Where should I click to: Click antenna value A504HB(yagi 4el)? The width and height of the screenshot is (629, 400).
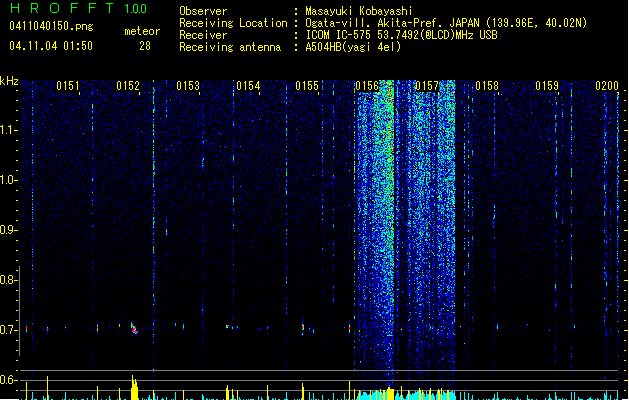coord(353,47)
